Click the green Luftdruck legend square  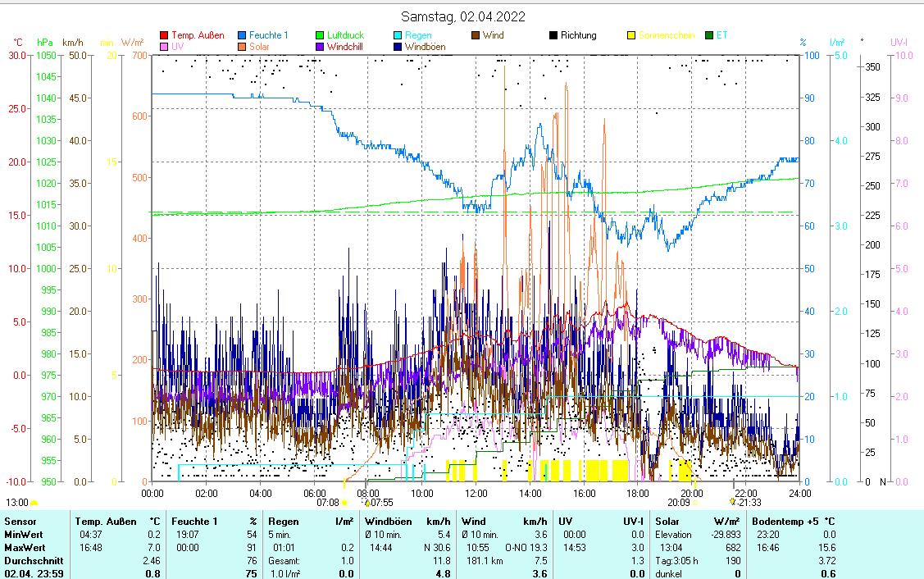[x=320, y=35]
